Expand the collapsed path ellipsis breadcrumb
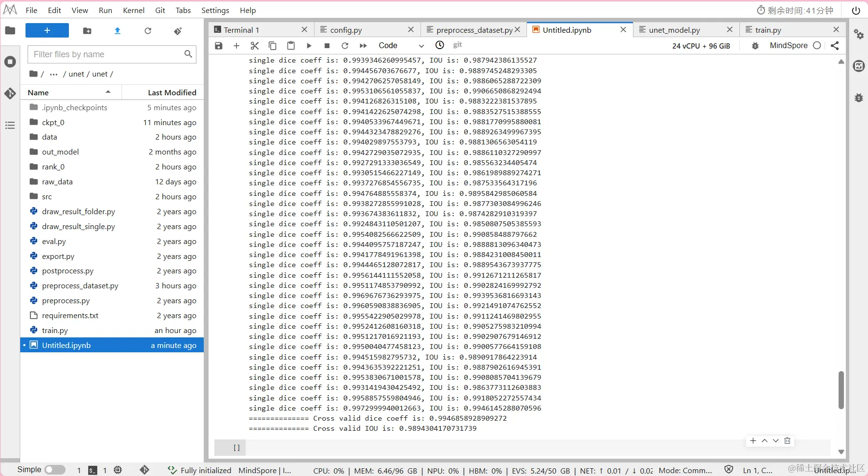The height and width of the screenshot is (476, 868). pos(53,74)
